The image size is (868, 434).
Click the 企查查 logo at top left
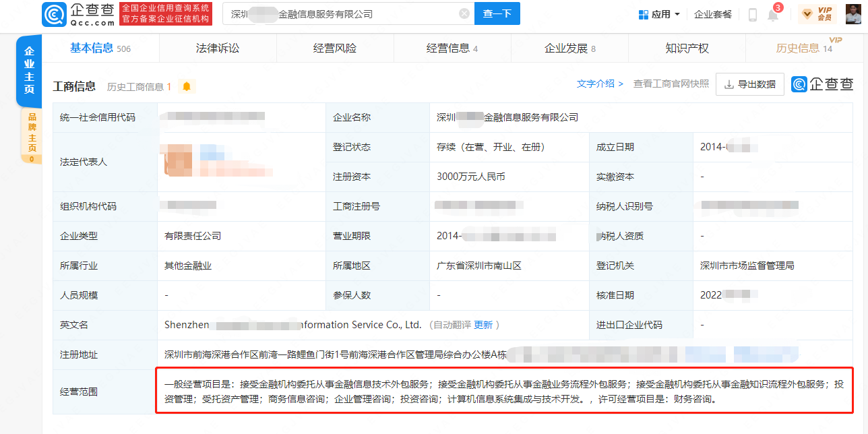77,13
